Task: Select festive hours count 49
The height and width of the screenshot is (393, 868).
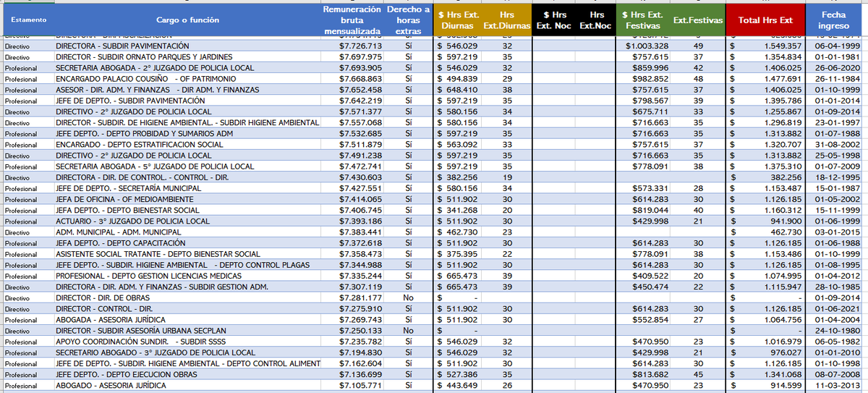Action: click(x=698, y=46)
